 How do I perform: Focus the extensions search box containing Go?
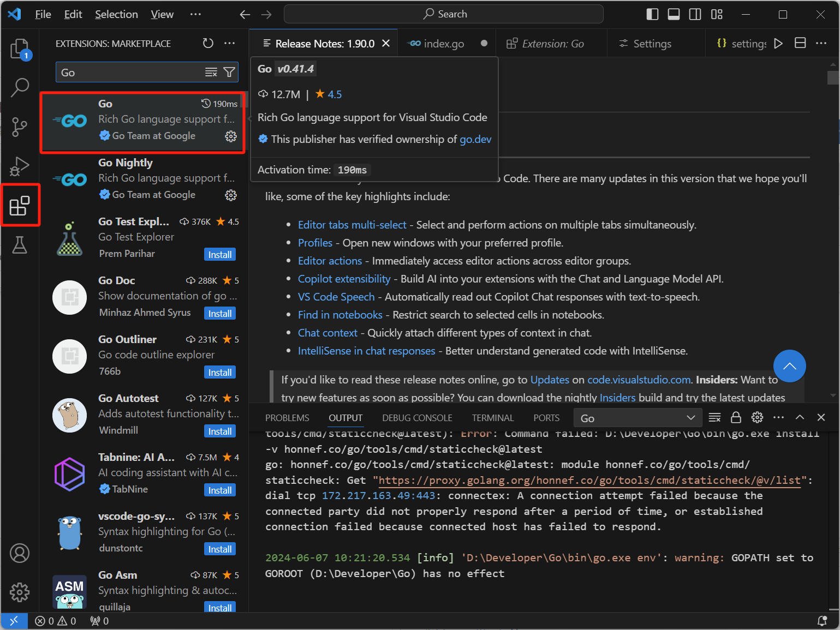click(x=131, y=73)
